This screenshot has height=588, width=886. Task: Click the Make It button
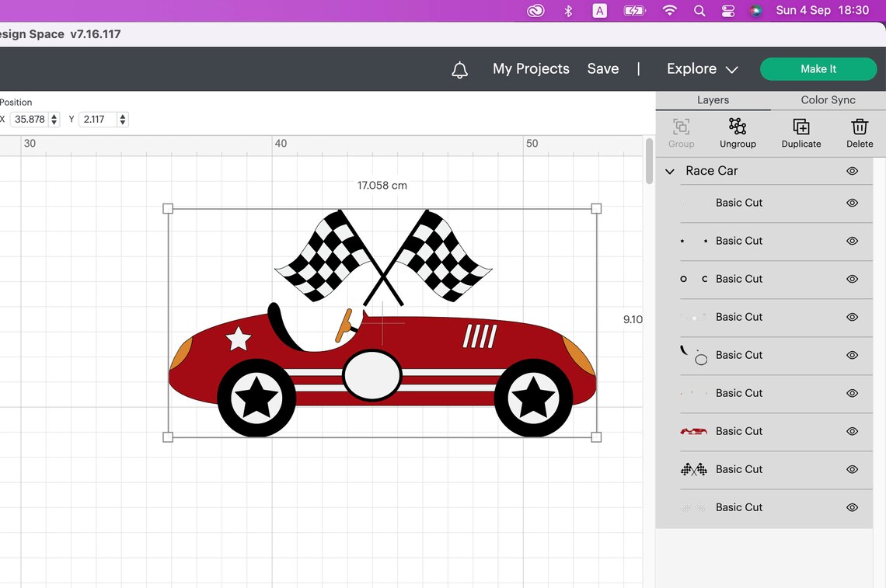(x=818, y=68)
